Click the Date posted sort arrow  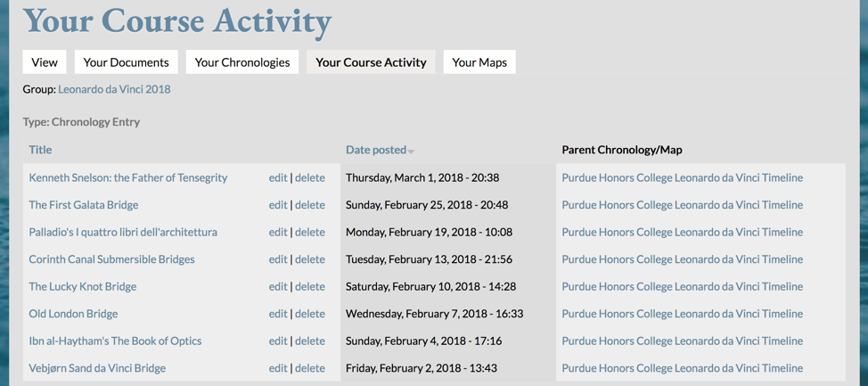411,152
